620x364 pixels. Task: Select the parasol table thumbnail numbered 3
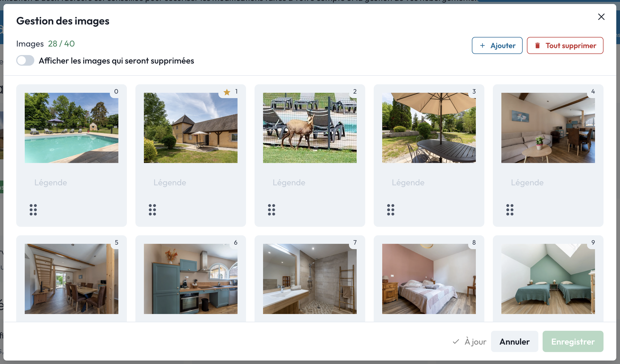click(429, 128)
